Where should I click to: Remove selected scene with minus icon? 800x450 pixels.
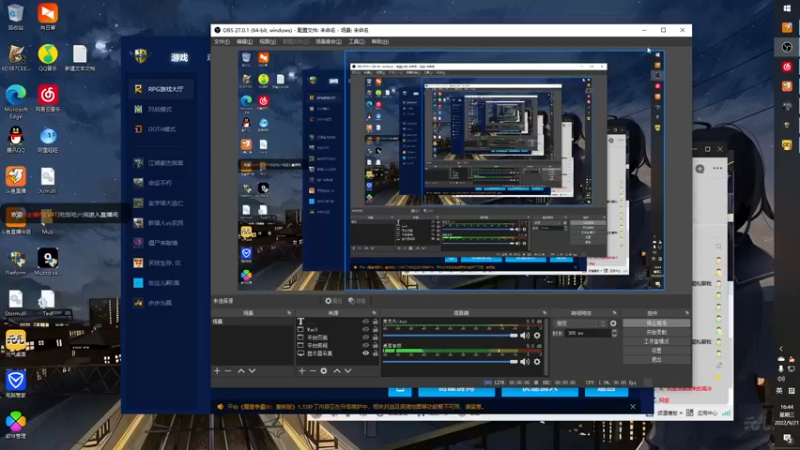tap(228, 371)
